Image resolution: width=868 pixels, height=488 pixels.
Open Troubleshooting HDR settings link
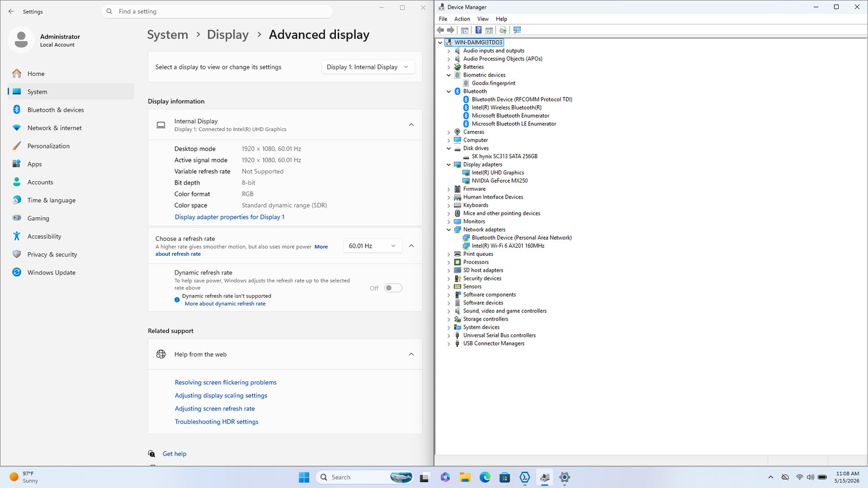tap(216, 422)
